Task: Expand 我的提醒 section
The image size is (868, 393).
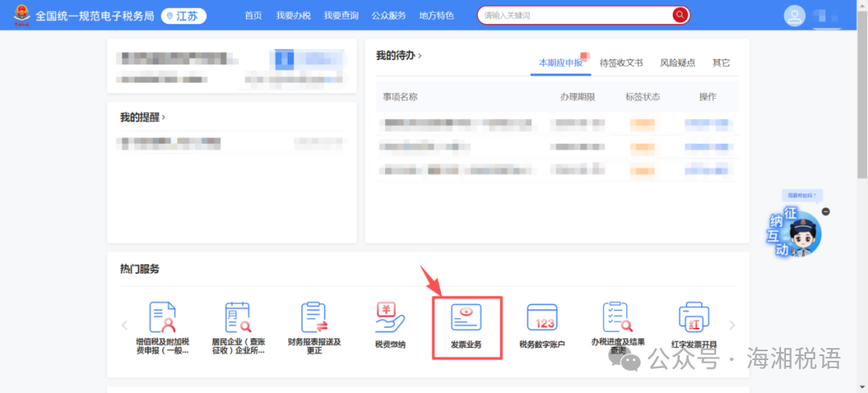Action: click(142, 117)
